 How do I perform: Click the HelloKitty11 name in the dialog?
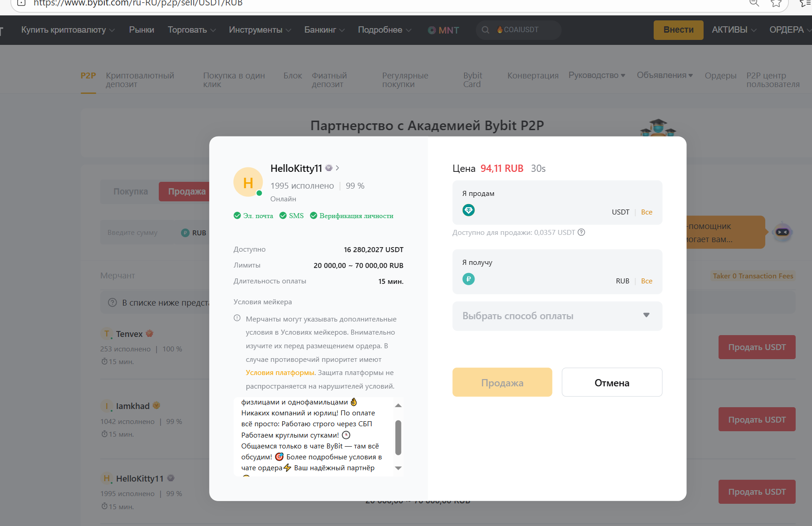[x=296, y=168]
